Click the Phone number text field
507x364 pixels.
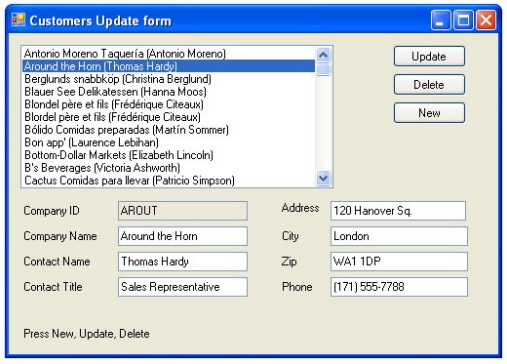point(399,287)
